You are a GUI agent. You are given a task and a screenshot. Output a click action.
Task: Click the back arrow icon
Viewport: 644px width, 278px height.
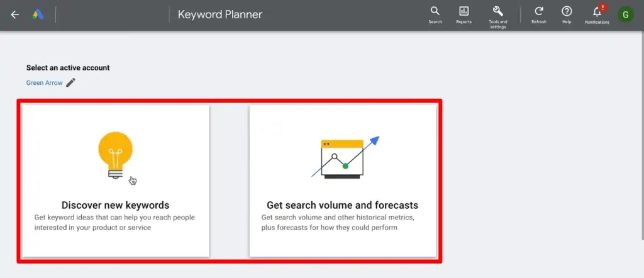tap(15, 15)
